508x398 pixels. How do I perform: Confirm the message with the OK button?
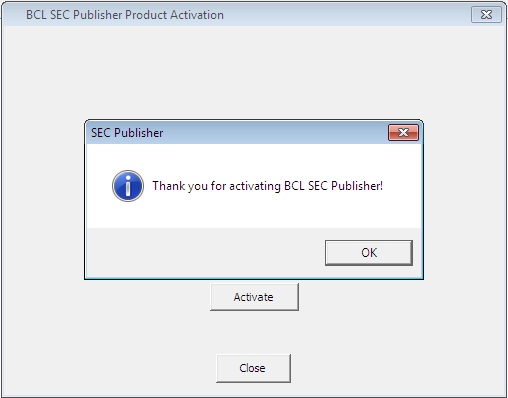(x=369, y=253)
